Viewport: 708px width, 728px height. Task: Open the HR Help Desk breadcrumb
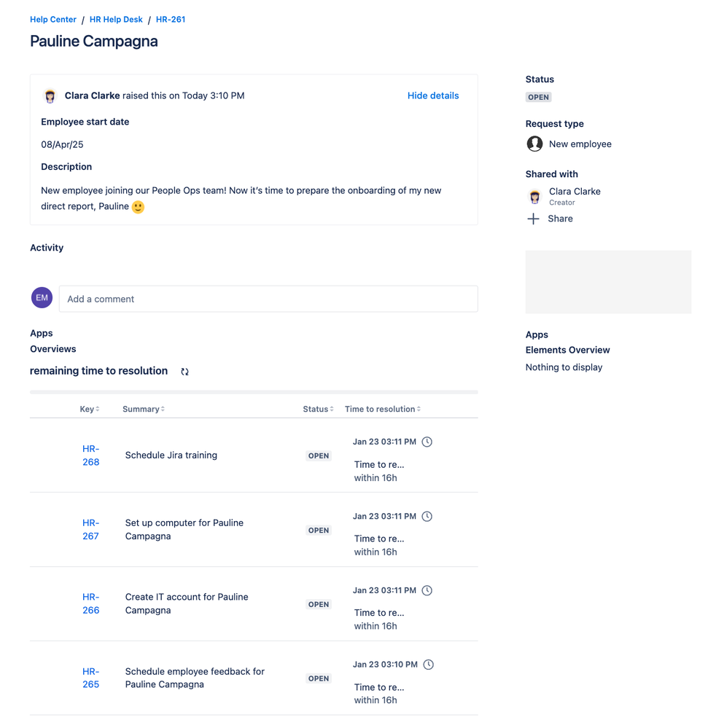coord(115,19)
